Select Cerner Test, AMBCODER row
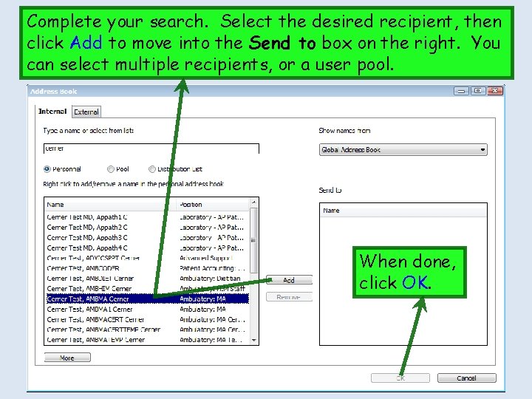This screenshot has height=399, width=532. (147, 268)
